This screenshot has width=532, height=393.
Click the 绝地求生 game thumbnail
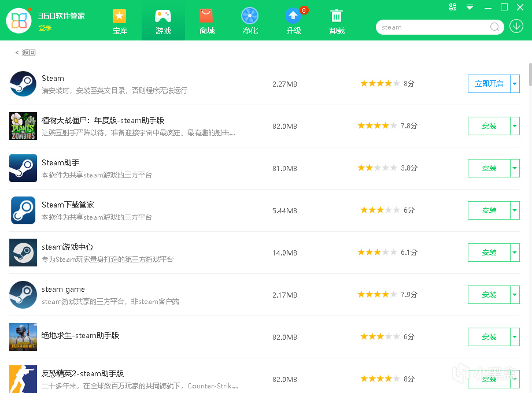coord(23,337)
